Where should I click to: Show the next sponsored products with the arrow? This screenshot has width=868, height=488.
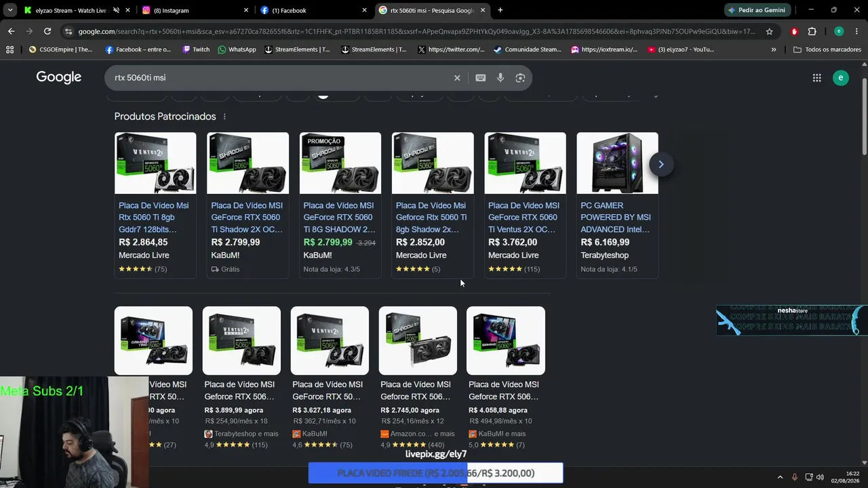(661, 164)
